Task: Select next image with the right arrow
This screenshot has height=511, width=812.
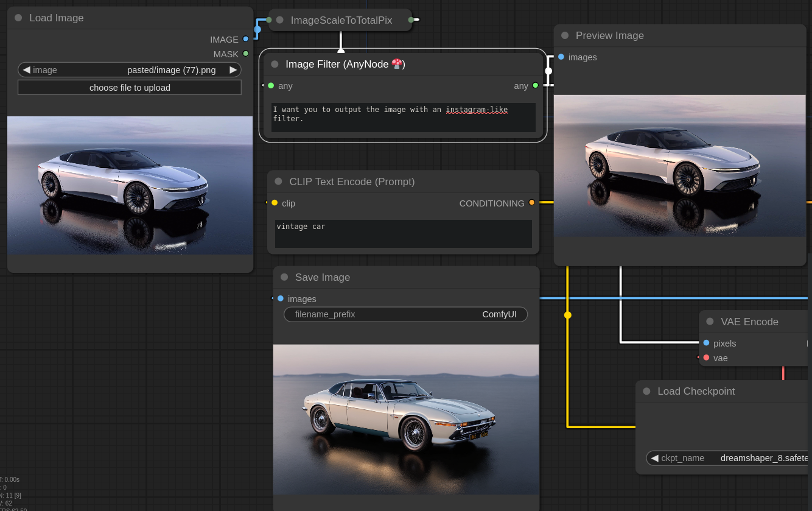Action: (233, 70)
